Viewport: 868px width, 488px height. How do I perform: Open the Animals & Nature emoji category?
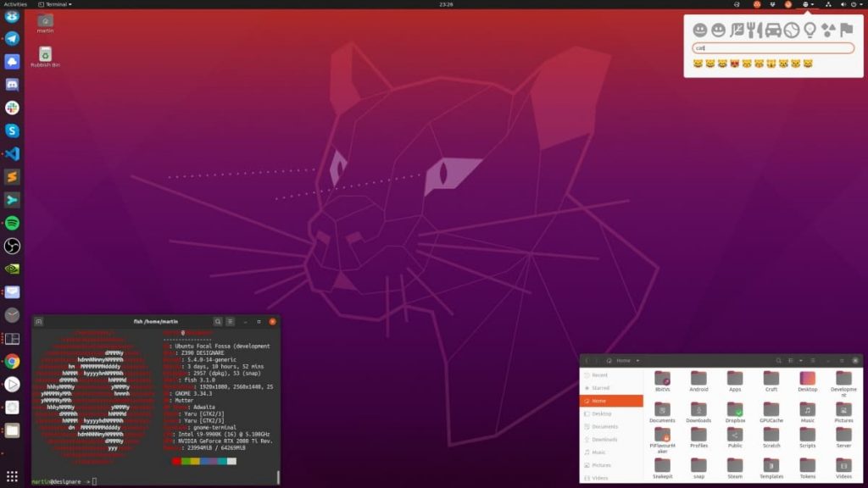[737, 30]
